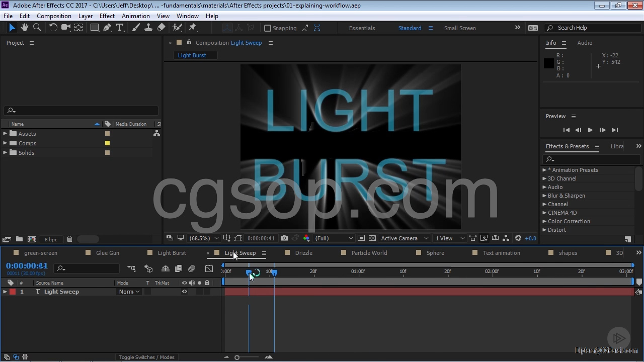Expand the Color Correction effects category
Screen dimensions: 644x362
[x=544, y=221]
